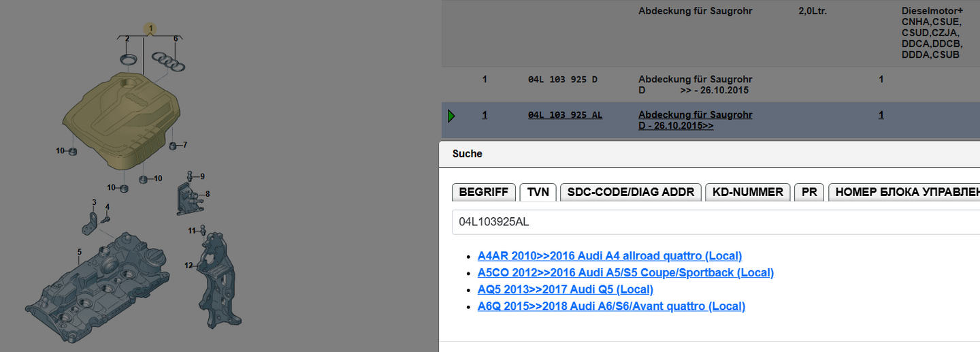Click callout number 3 in the diagram
The width and height of the screenshot is (980, 352).
94,202
